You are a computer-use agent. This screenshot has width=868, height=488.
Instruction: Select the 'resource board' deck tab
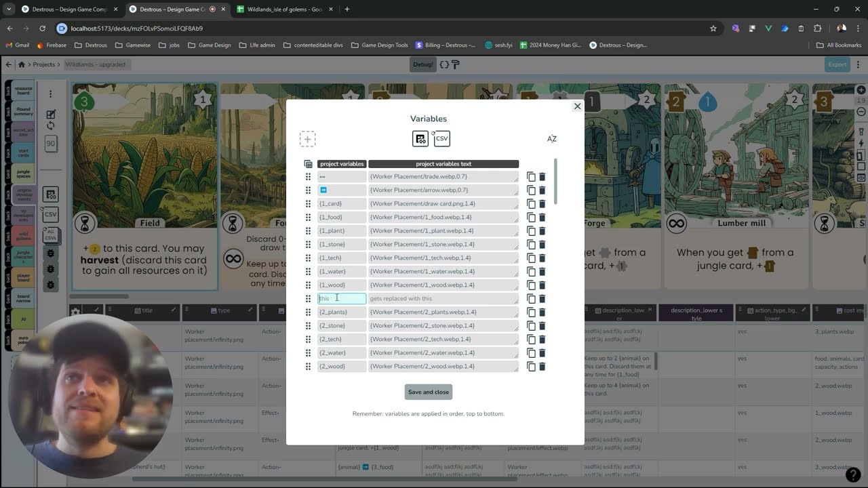(x=23, y=91)
